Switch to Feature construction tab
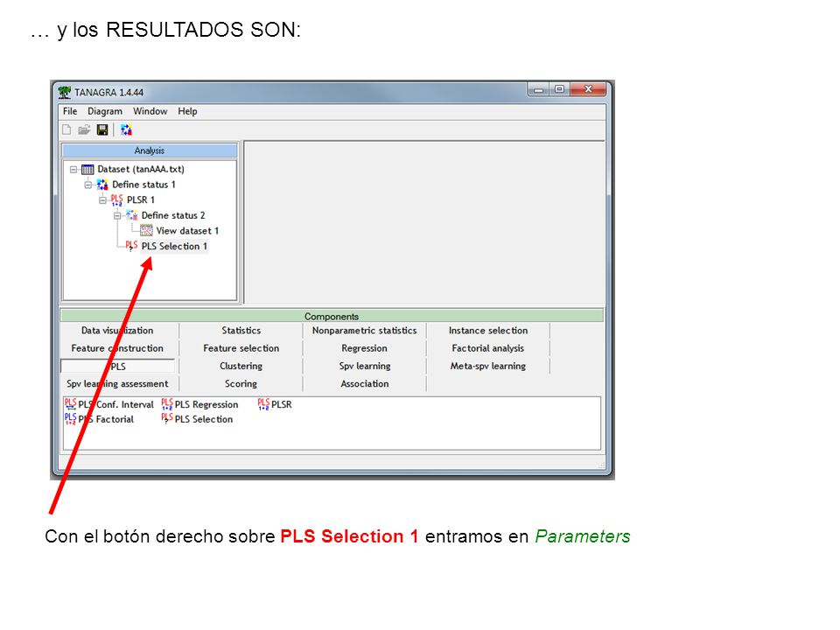Image resolution: width=840 pixels, height=630 pixels. click(x=117, y=348)
